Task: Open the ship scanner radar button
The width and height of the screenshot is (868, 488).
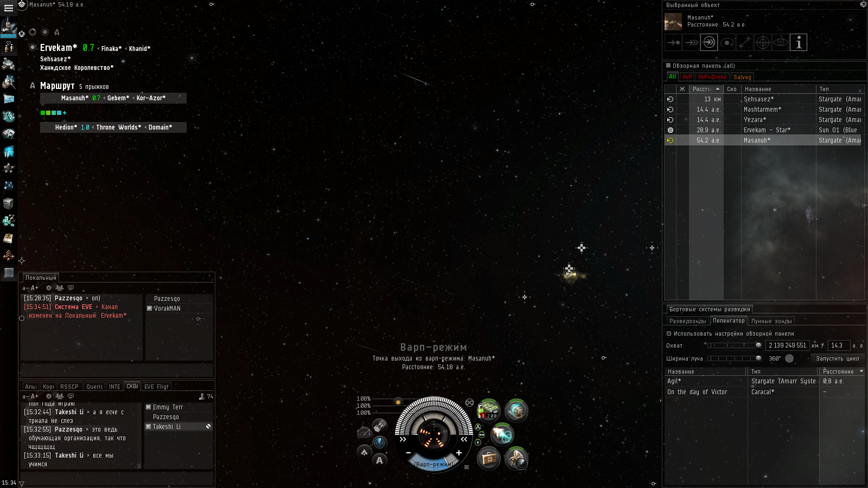Action: (x=380, y=442)
